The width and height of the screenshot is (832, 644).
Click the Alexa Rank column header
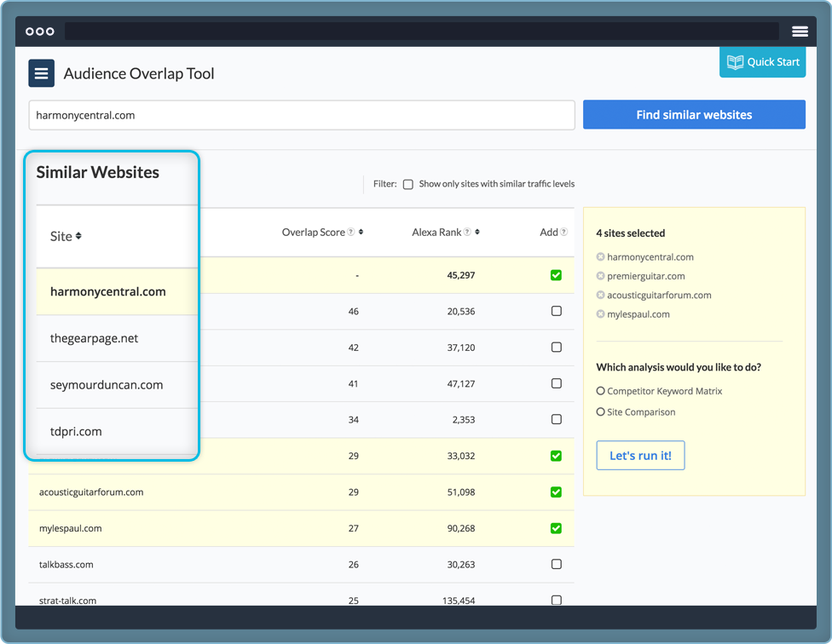[436, 233]
